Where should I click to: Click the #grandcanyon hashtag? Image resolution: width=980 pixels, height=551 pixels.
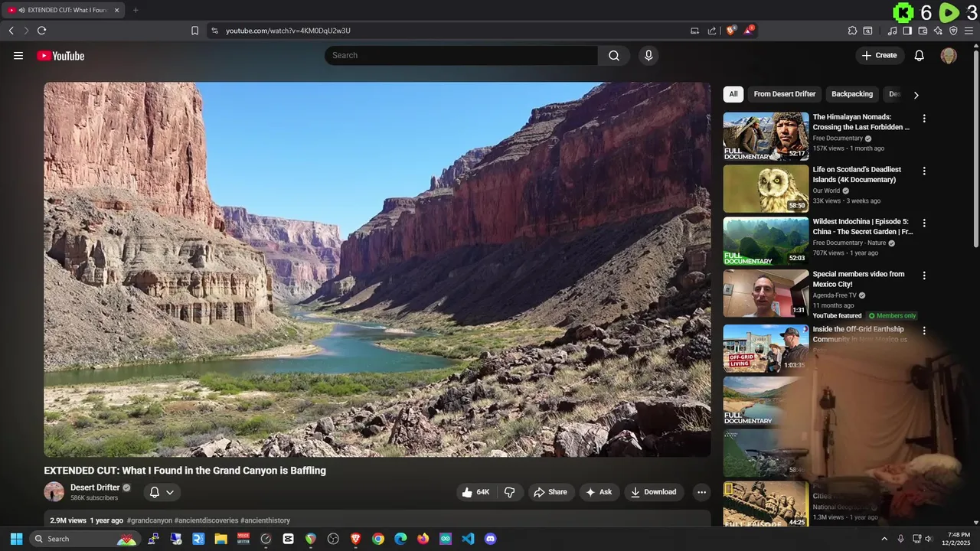click(149, 520)
